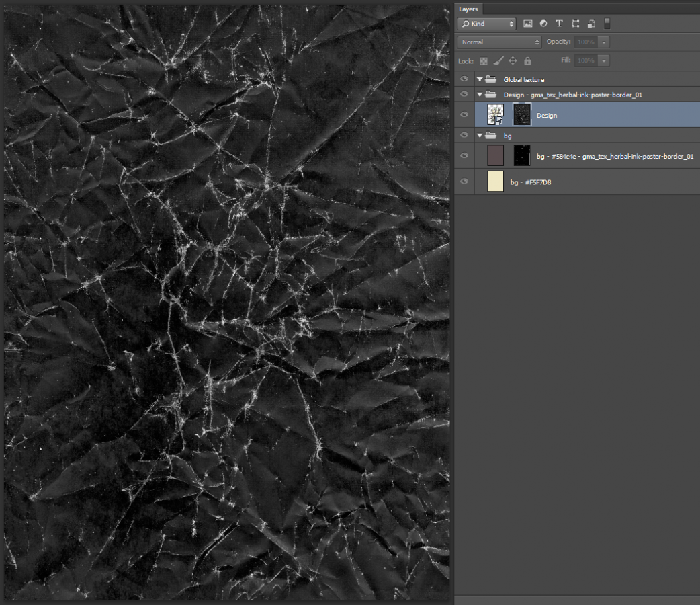This screenshot has height=605, width=700.
Task: Filter layers using the adjustment layers icon
Action: 543,24
